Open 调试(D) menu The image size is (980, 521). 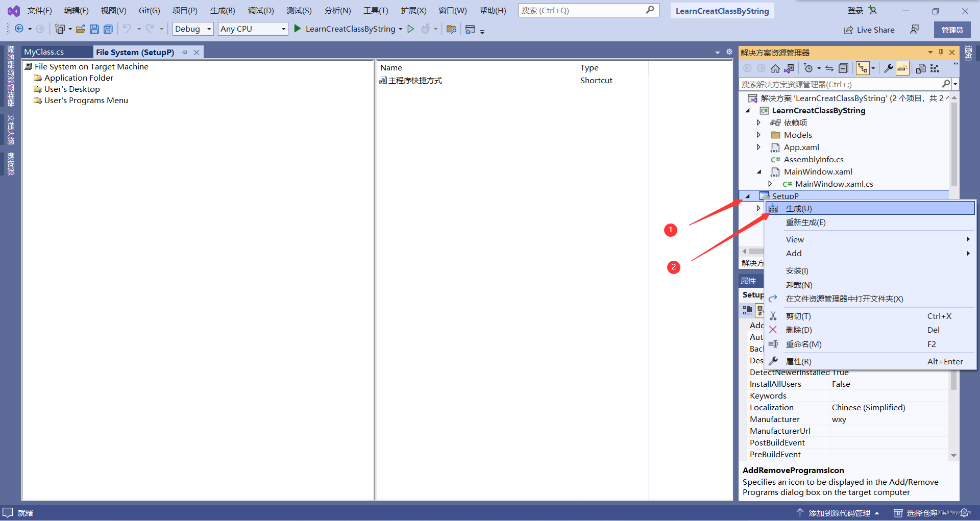tap(261, 10)
